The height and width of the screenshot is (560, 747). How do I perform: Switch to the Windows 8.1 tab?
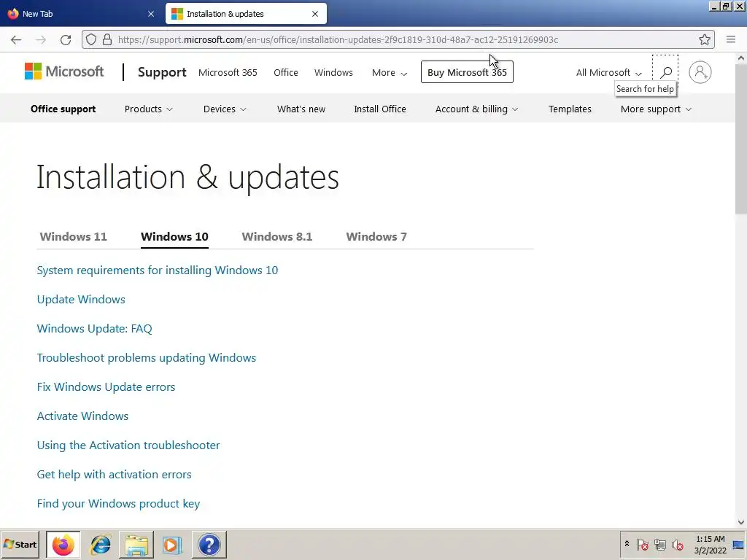tap(276, 237)
